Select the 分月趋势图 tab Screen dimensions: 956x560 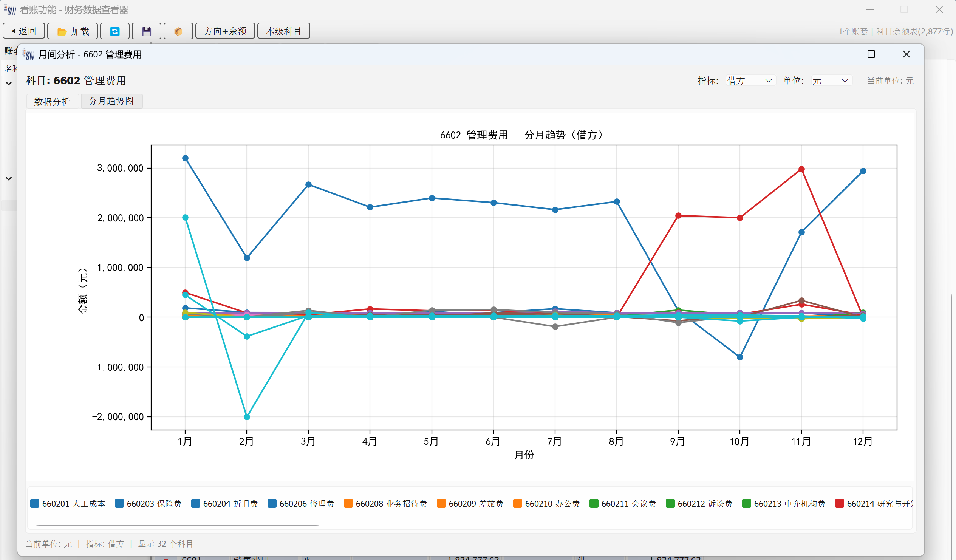pyautogui.click(x=111, y=101)
